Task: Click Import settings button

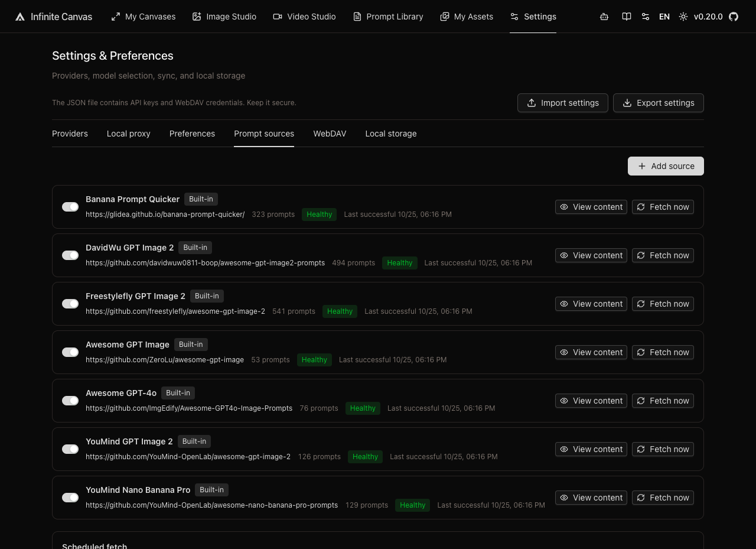Action: (563, 103)
